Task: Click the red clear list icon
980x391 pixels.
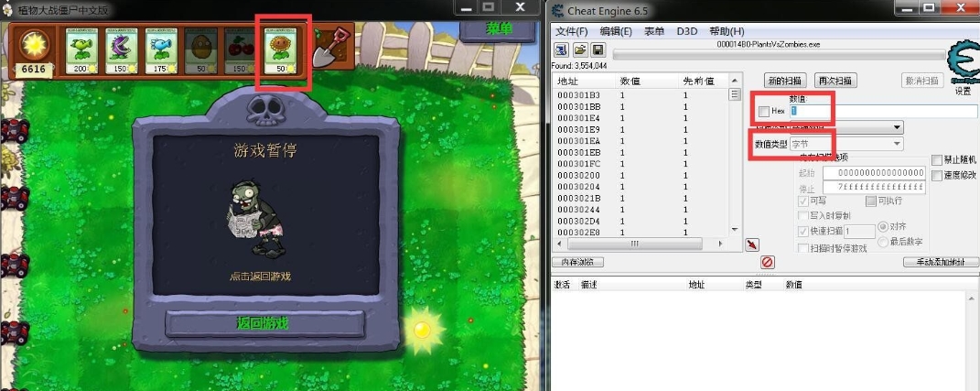Action: coord(768,262)
